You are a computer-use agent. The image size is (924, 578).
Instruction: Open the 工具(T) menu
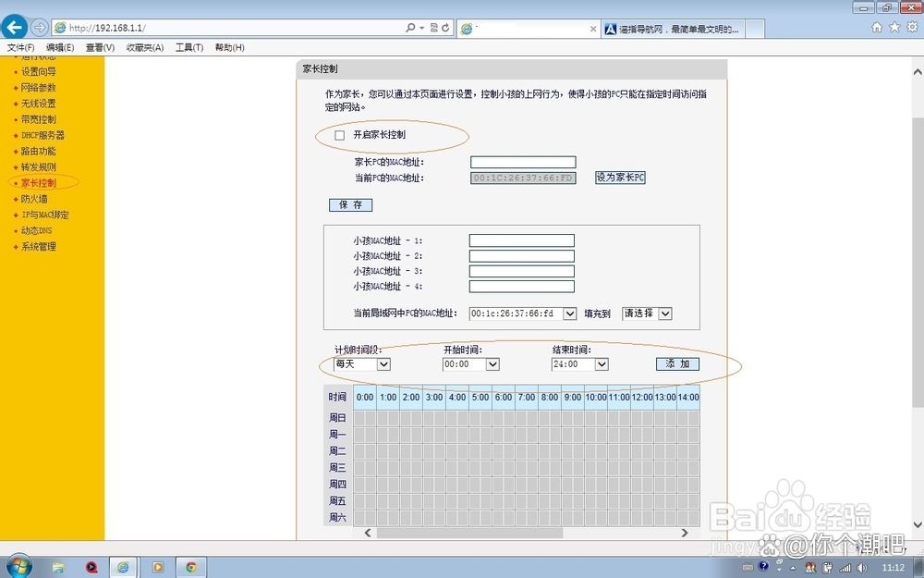pyautogui.click(x=189, y=47)
